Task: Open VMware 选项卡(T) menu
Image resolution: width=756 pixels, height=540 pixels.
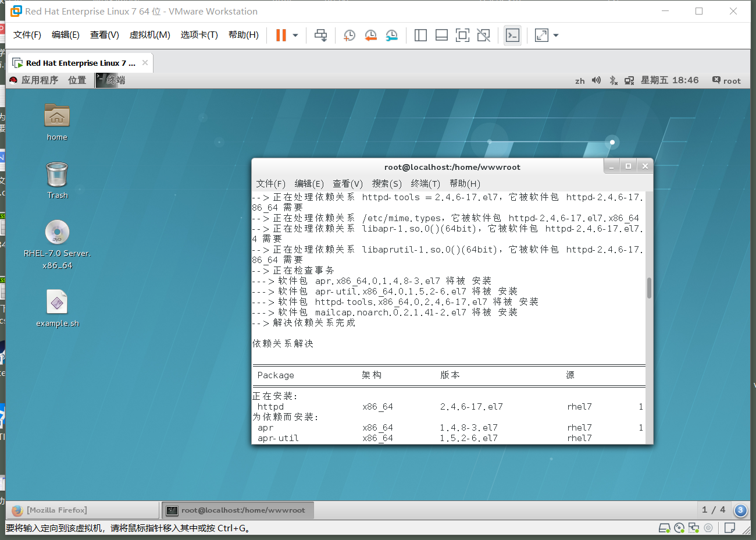Action: tap(199, 35)
